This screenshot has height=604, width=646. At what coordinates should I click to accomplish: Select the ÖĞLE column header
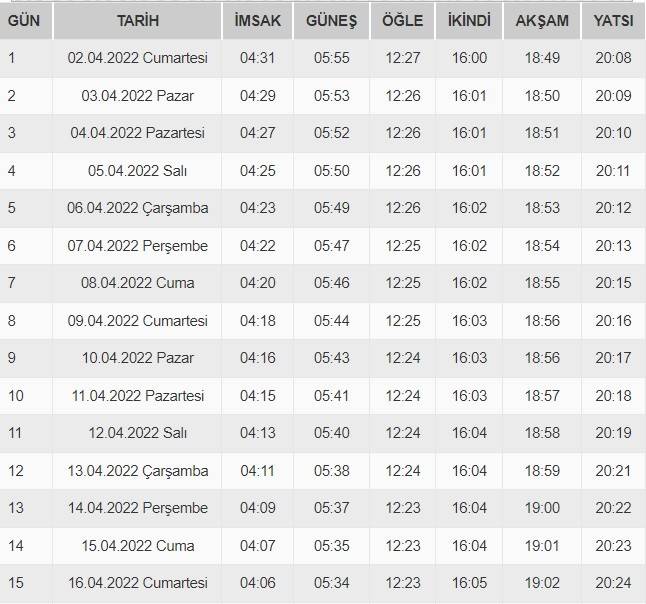[403, 20]
